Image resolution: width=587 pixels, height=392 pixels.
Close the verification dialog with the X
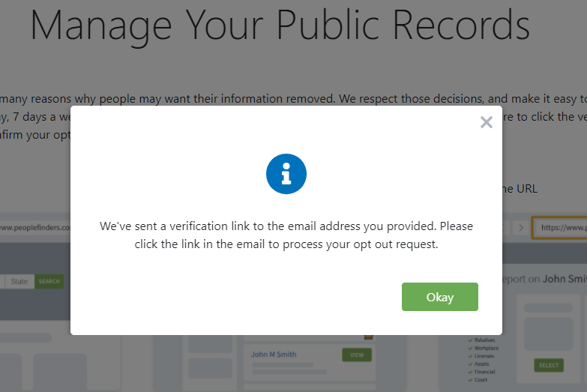487,122
